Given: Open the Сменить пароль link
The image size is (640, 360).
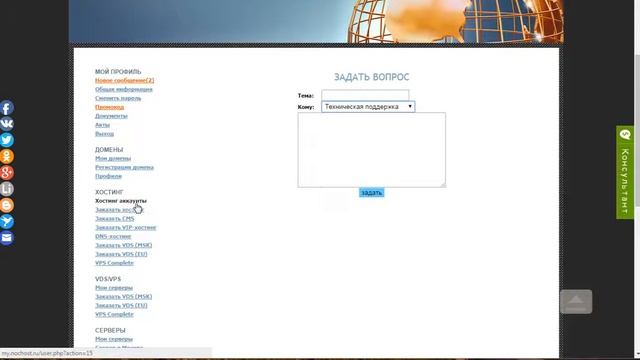Looking at the screenshot, I should point(118,98).
